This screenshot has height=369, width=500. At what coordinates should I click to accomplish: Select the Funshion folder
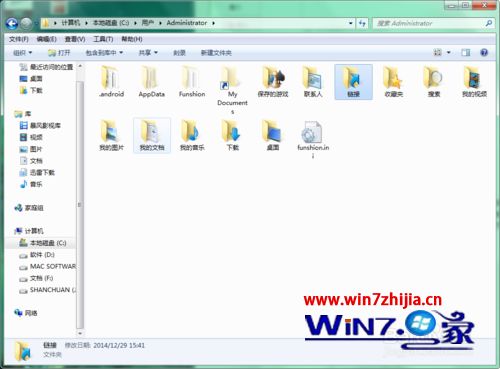[x=192, y=82]
